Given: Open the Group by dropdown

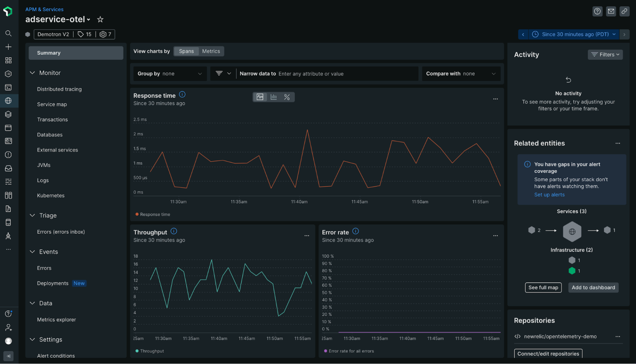Looking at the screenshot, I should pyautogui.click(x=170, y=73).
